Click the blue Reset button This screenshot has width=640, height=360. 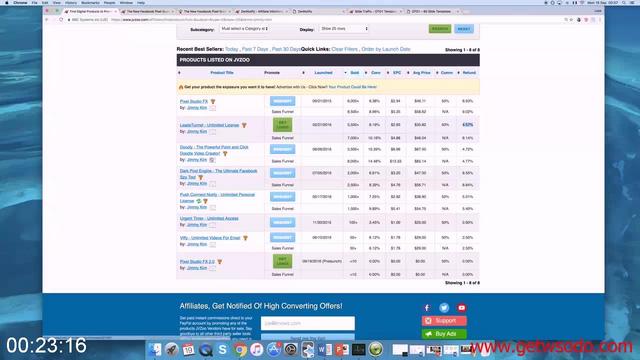coord(464,29)
